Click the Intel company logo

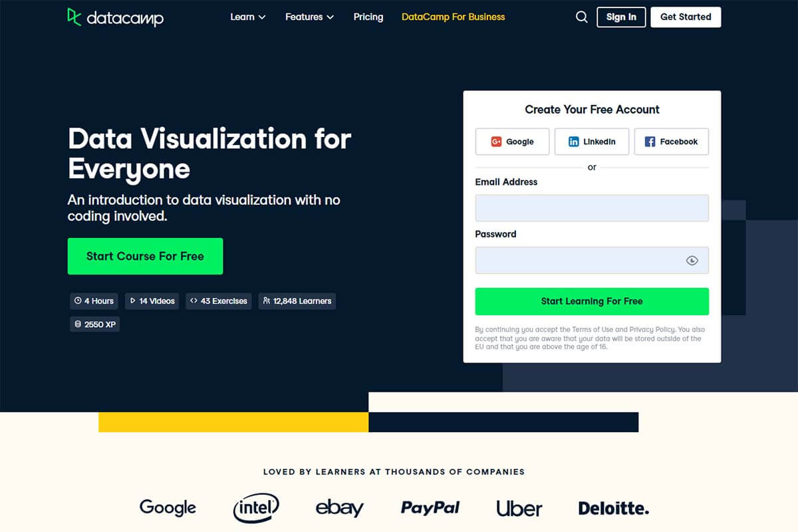pos(256,508)
